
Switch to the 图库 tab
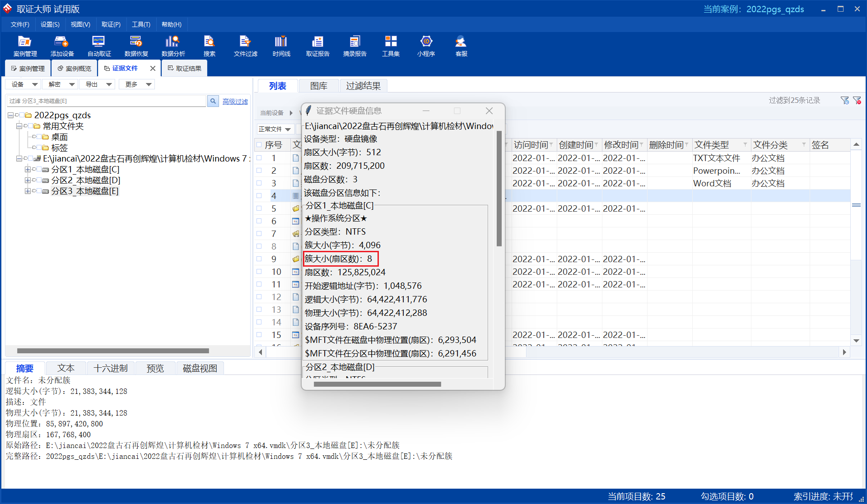[318, 86]
